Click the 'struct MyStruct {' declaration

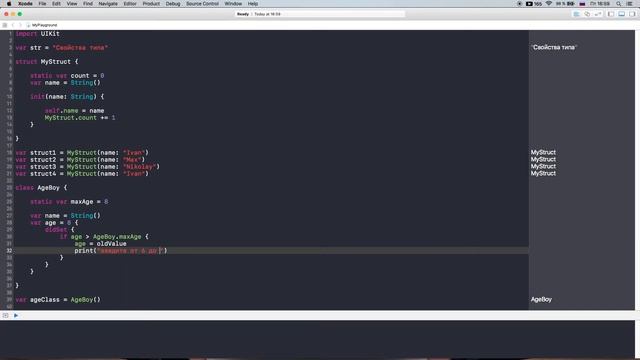pos(47,62)
